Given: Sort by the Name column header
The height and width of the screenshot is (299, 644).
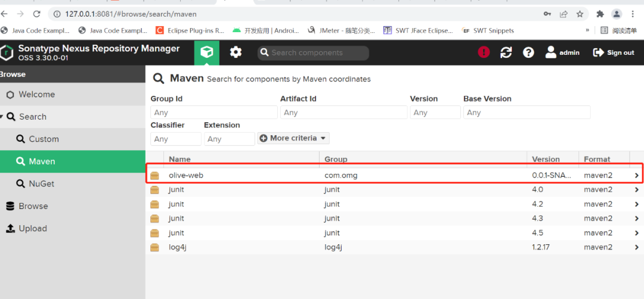Looking at the screenshot, I should [x=241, y=159].
